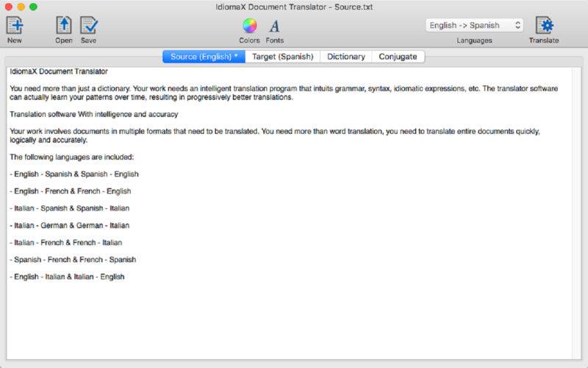Image resolution: width=588 pixels, height=368 pixels.
Task: Click the '- English - French & French - English' line
Action: point(71,191)
